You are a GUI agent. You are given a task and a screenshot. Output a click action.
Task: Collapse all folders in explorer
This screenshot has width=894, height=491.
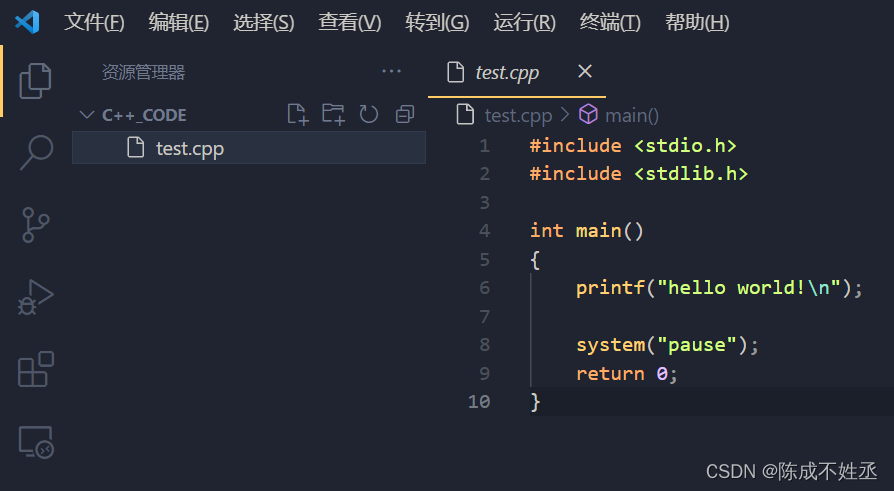point(405,115)
